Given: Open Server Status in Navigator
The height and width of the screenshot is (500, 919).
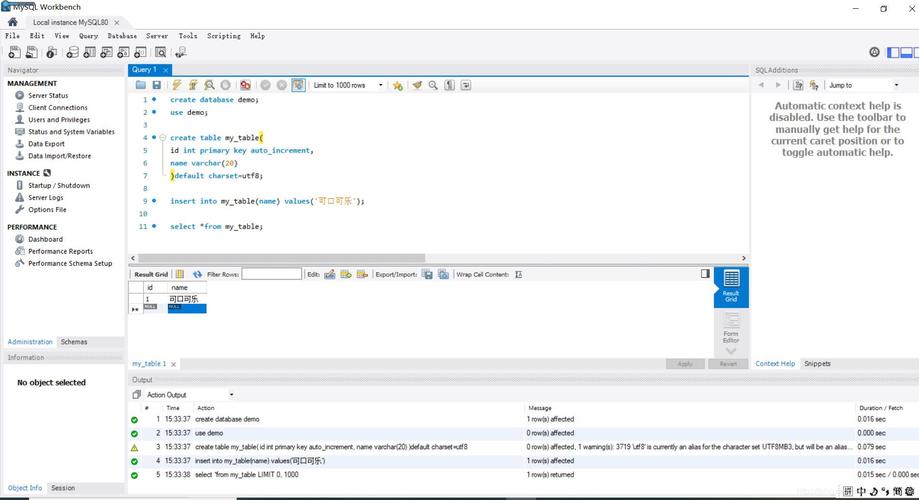Looking at the screenshot, I should pos(48,96).
